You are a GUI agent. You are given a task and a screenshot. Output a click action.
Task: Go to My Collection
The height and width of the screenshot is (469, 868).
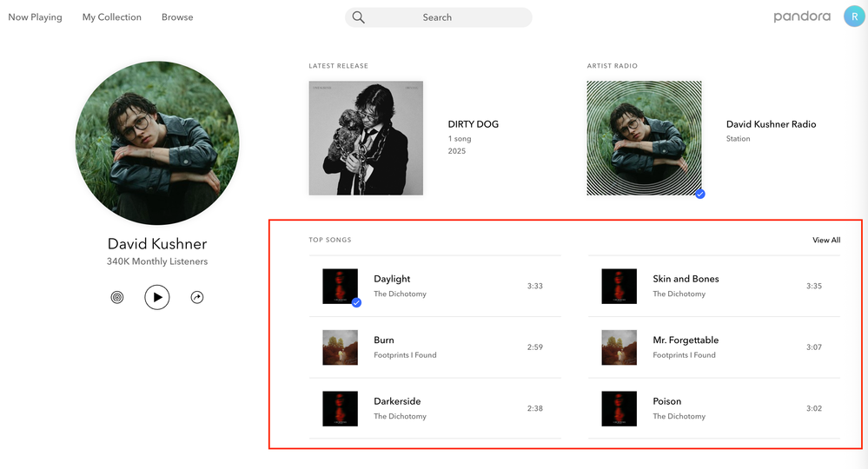point(112,17)
